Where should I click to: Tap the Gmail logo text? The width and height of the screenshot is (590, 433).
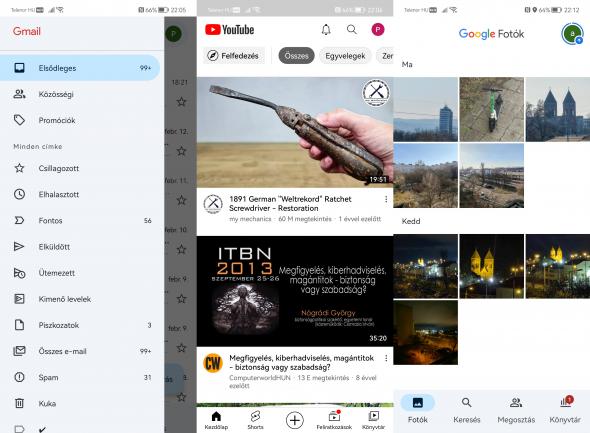click(x=26, y=31)
